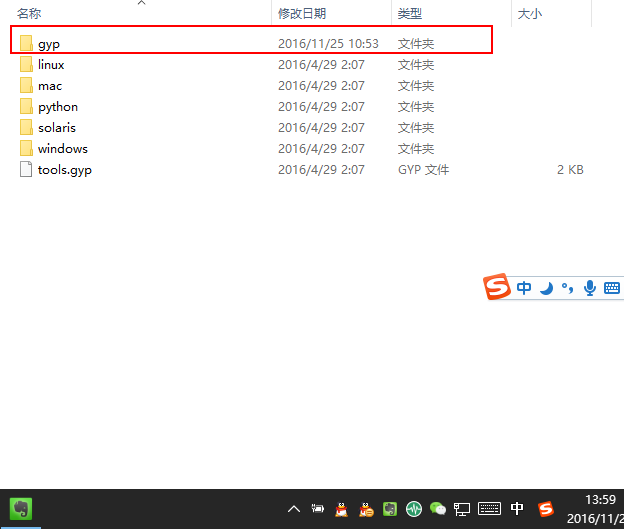Click the Sogou input bar logo

(x=497, y=287)
